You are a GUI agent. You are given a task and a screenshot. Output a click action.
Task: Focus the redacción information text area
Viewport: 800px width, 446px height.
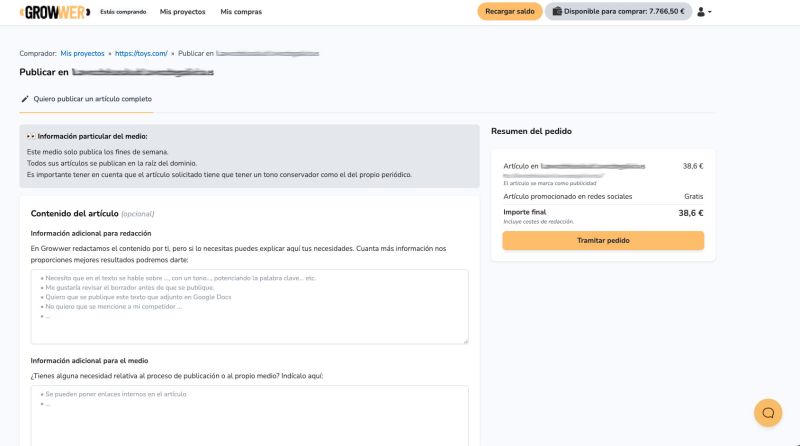click(249, 307)
